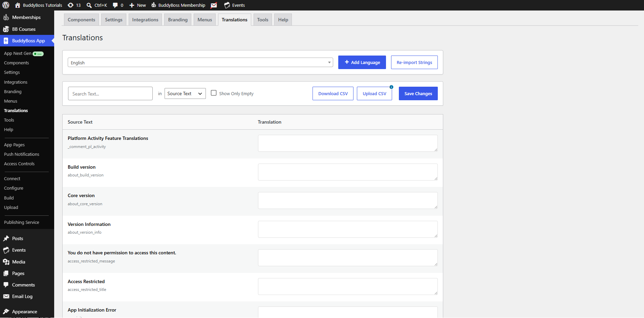
Task: Switch to the Help tab
Action: [283, 20]
